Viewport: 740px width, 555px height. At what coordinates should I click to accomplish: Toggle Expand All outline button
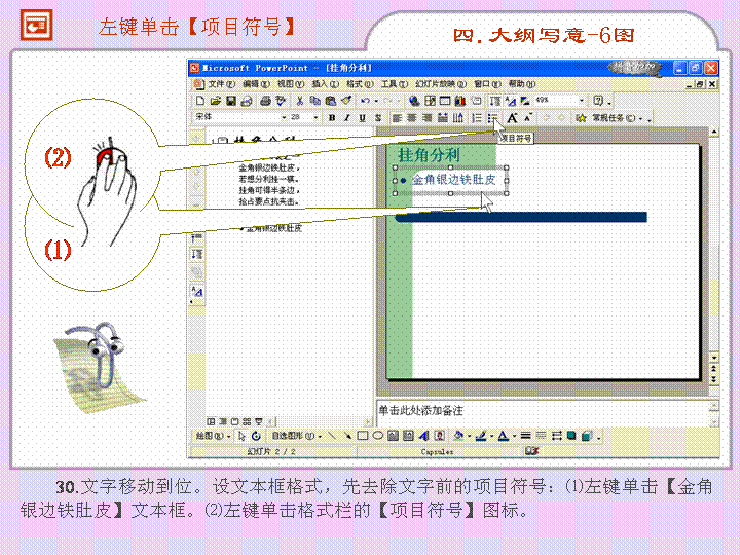pos(495,101)
